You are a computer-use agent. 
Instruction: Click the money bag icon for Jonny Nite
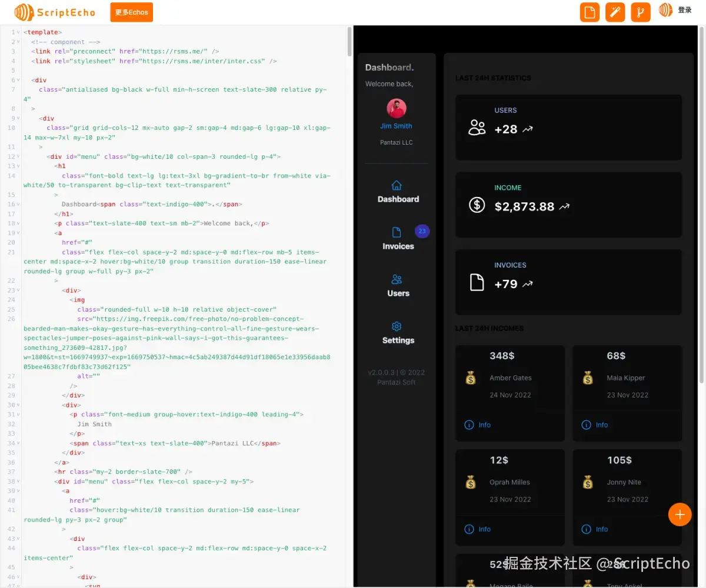[588, 483]
